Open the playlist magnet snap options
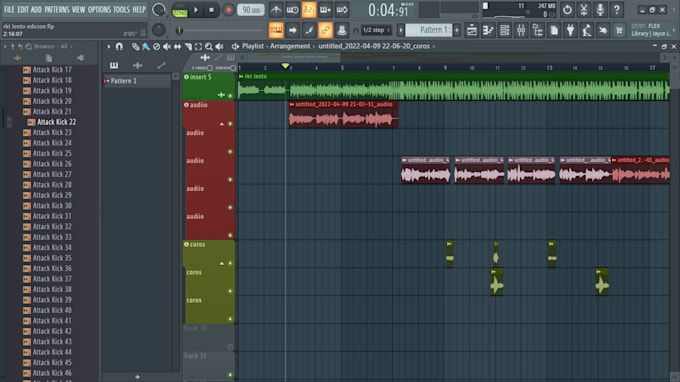Screen dimensions: 680x382 click(119, 46)
